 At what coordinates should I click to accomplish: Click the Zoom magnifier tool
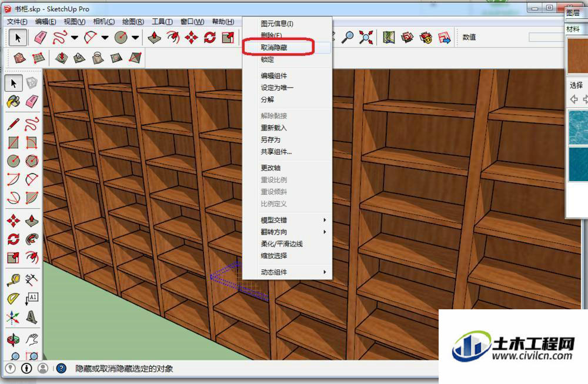click(348, 37)
